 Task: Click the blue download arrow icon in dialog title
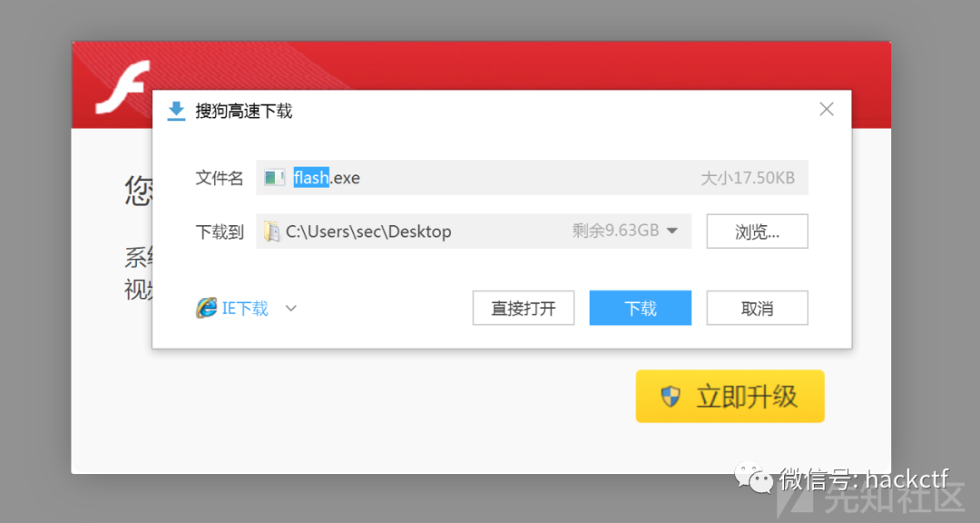(175, 110)
